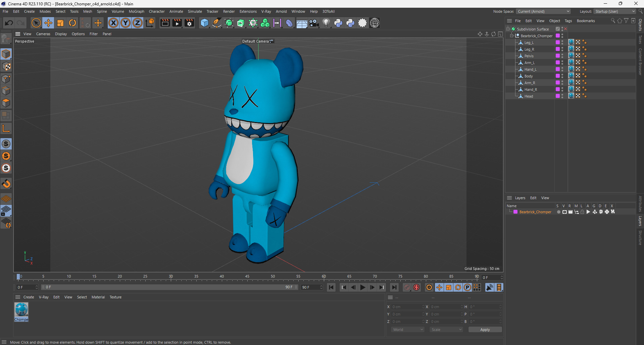Click the MoGraph cloner icon

[x=265, y=23]
